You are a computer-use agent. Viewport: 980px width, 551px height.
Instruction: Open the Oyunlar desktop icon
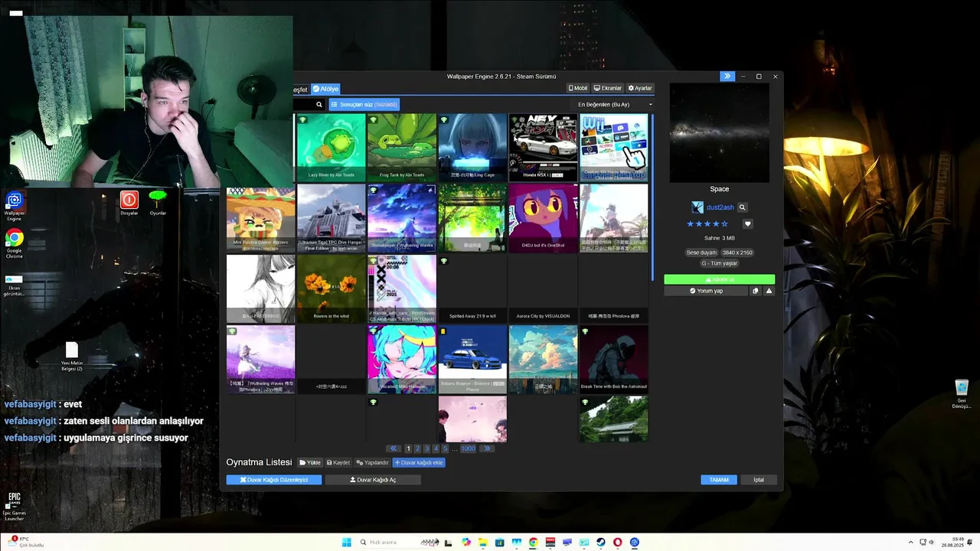click(158, 204)
